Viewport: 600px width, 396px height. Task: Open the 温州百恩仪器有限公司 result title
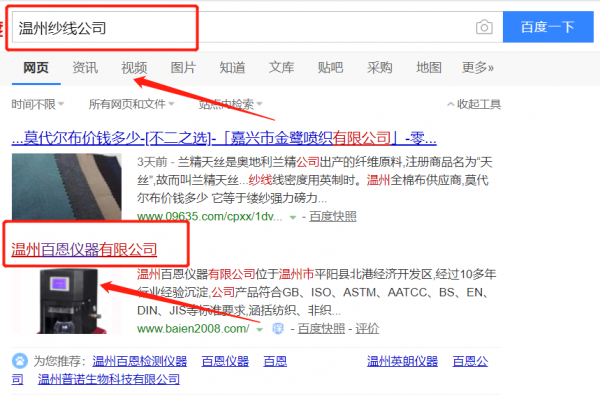84,249
